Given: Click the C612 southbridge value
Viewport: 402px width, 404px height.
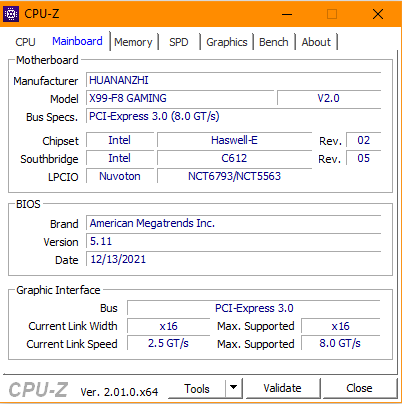Looking at the screenshot, I should pos(234,158).
